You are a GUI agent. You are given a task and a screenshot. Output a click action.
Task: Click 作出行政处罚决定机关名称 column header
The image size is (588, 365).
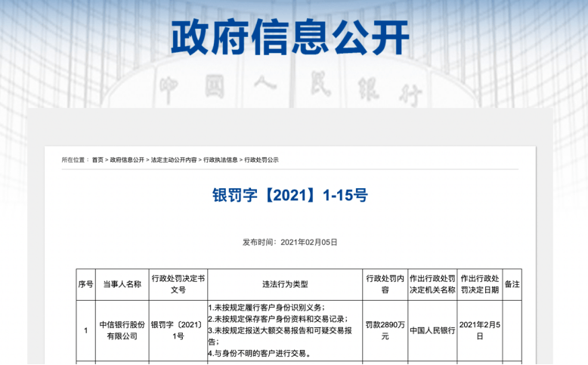tap(432, 284)
